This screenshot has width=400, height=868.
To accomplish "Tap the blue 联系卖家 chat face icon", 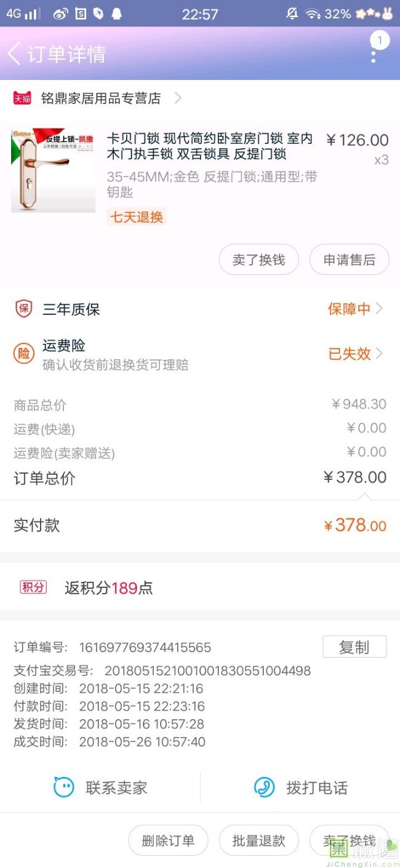I will (x=63, y=787).
